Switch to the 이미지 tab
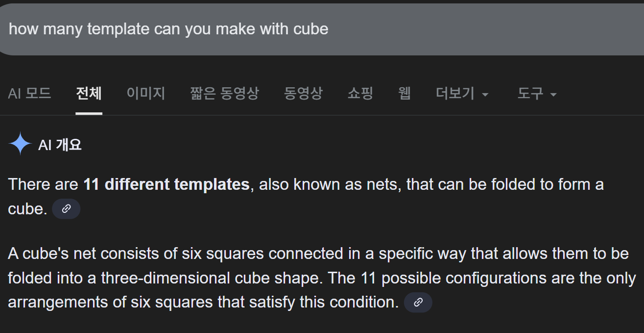 pyautogui.click(x=145, y=94)
